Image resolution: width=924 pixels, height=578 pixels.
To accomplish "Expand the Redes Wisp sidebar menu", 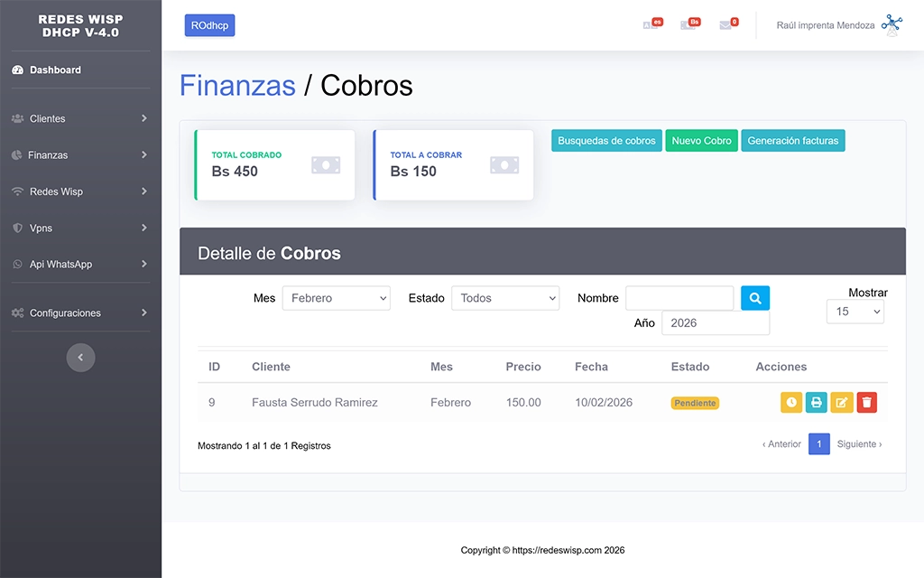I will point(79,191).
